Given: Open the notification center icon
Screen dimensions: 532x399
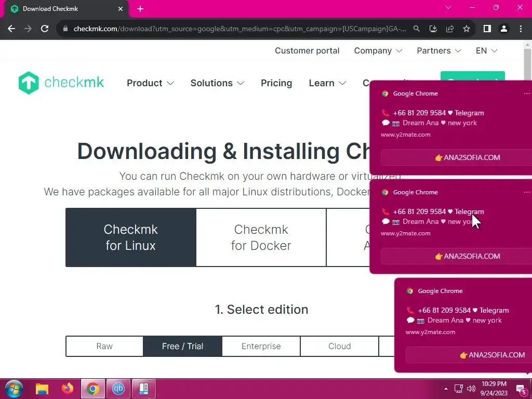Looking at the screenshot, I should pyautogui.click(x=521, y=389).
